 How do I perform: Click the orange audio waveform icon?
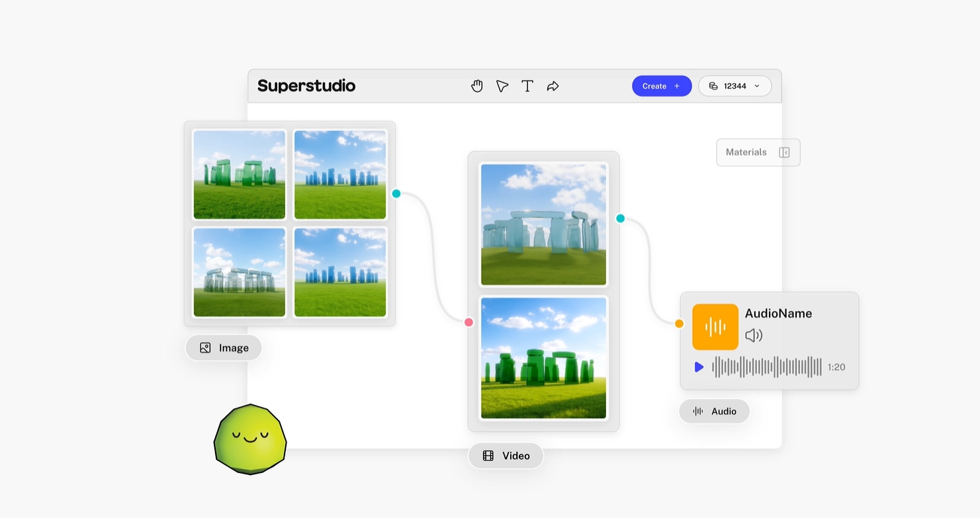715,327
